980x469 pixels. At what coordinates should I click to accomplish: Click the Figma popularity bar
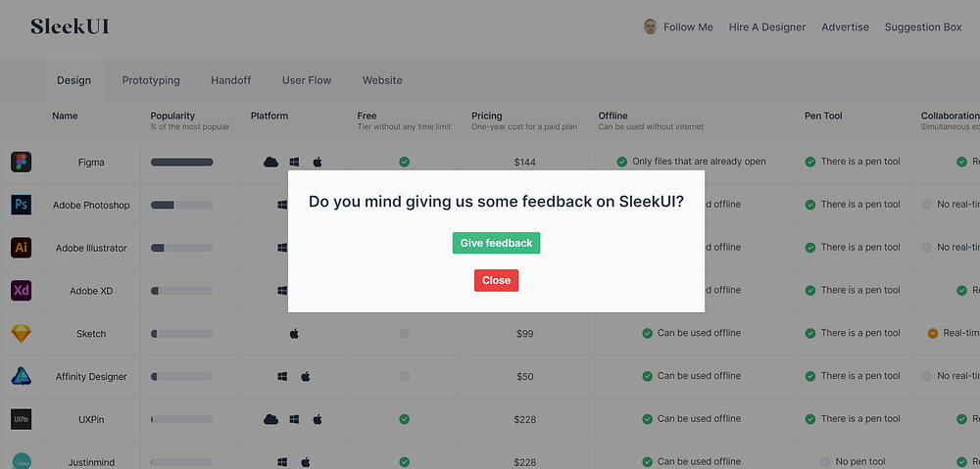coord(181,163)
